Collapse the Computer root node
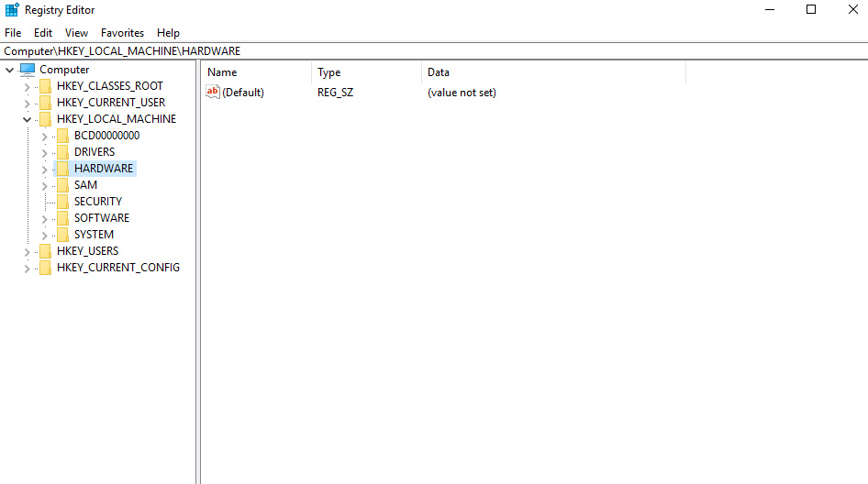This screenshot has width=868, height=484. (x=9, y=71)
